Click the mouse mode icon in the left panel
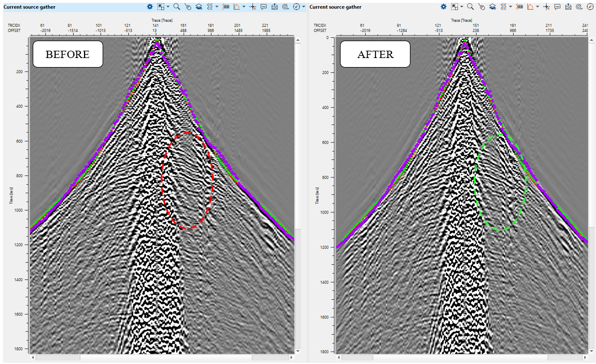 (x=188, y=7)
